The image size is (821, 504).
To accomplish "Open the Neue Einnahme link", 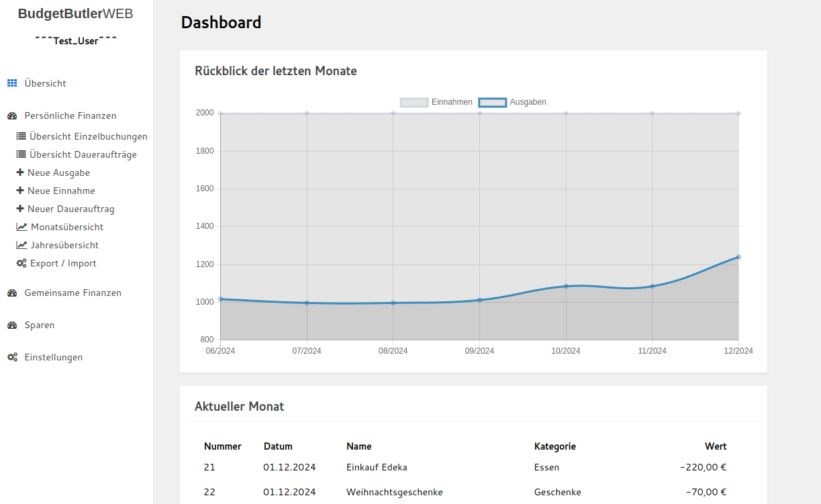I will point(64,190).
